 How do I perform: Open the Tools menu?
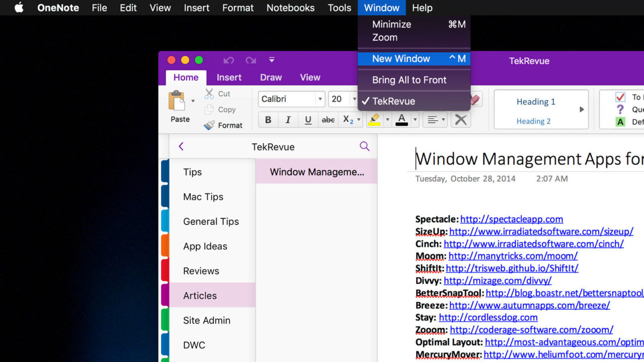click(339, 8)
